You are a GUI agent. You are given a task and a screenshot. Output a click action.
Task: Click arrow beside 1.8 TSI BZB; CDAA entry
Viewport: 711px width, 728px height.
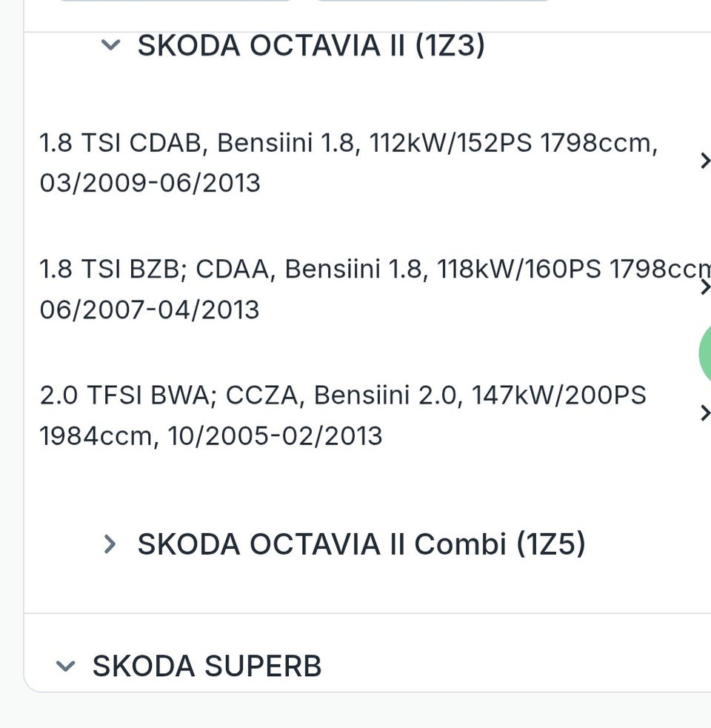pyautogui.click(x=704, y=287)
